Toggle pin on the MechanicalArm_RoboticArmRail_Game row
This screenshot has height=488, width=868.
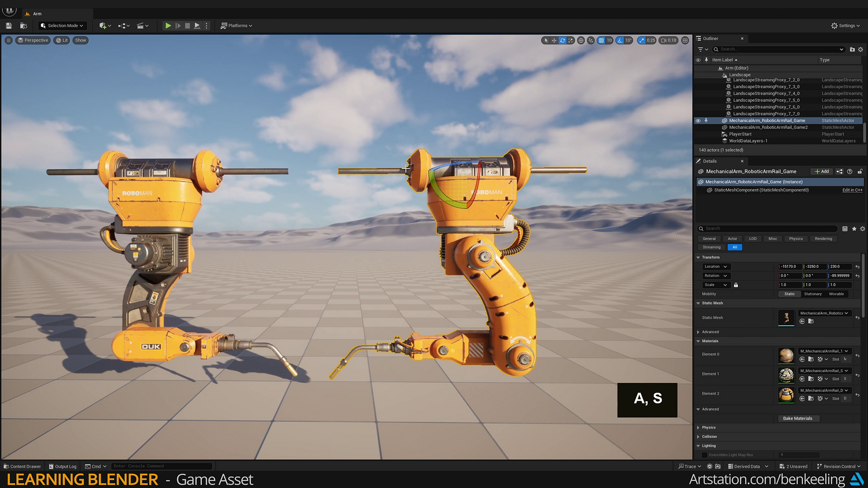[x=706, y=121]
